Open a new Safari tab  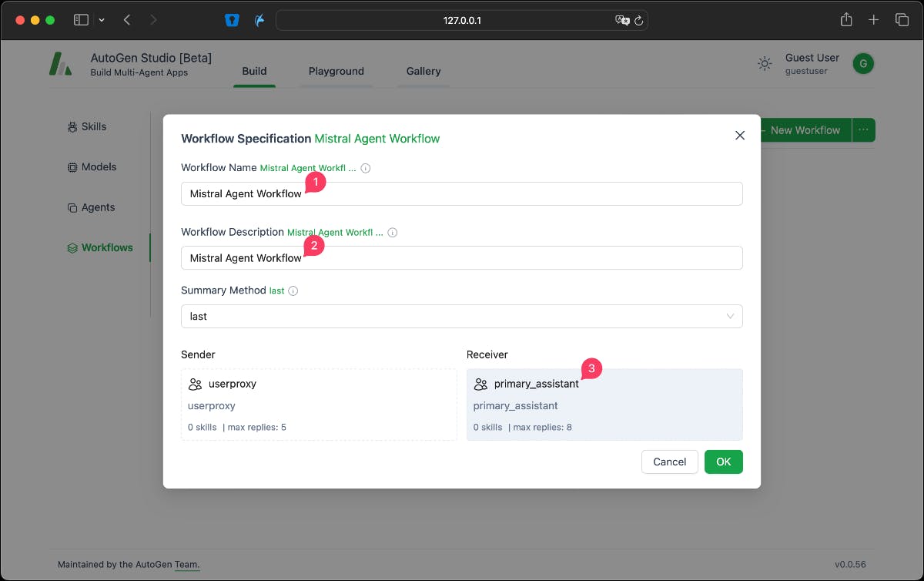[x=874, y=20]
